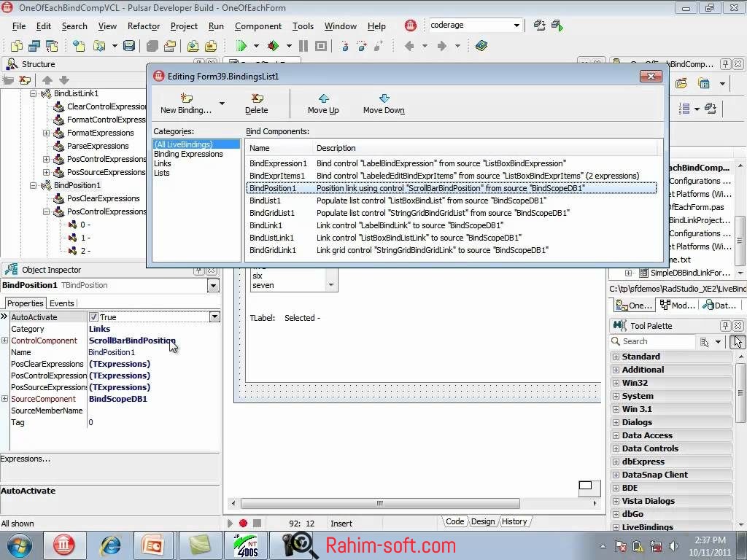Collapse the BindPosition1 tree node
The width and height of the screenshot is (747, 560).
(34, 185)
